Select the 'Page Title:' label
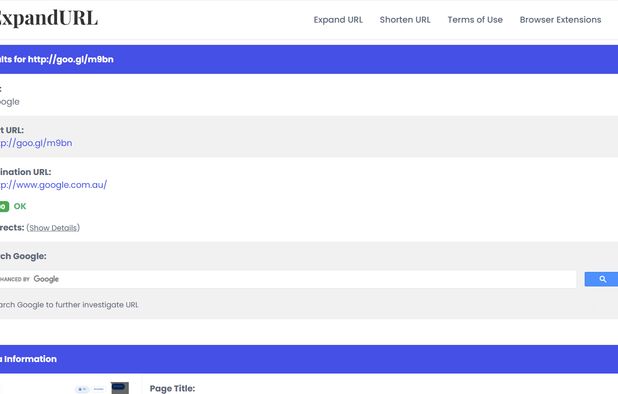 click(173, 388)
